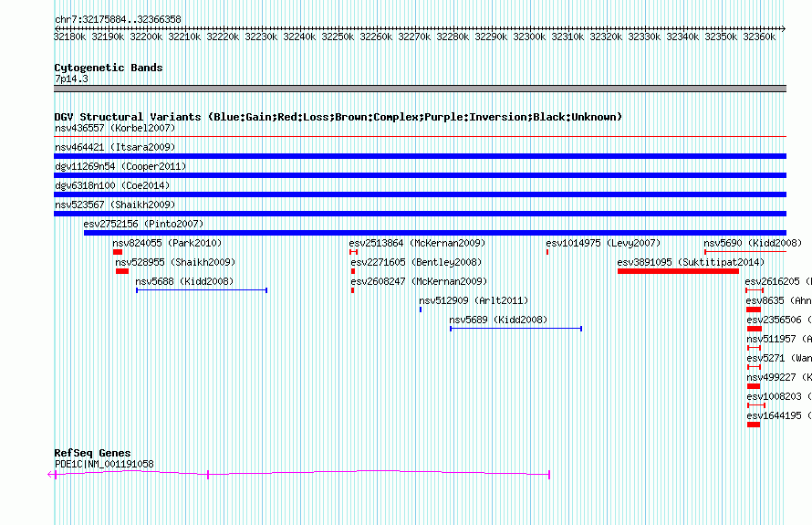Click the 32360k ruler tick label

(x=759, y=37)
